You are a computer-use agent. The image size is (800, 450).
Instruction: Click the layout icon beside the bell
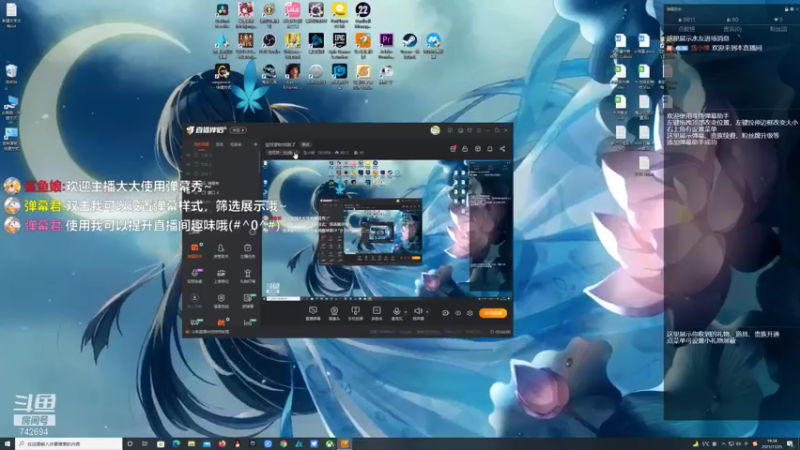click(478, 148)
